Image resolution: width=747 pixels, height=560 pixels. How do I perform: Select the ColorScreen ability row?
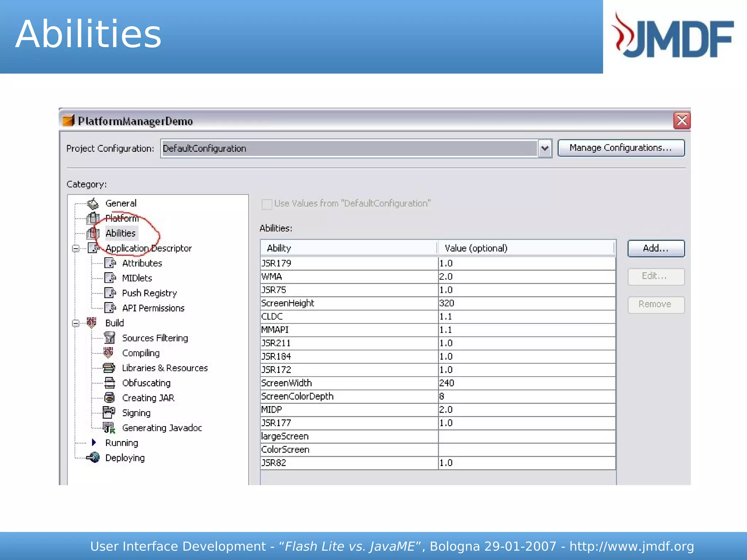point(438,450)
